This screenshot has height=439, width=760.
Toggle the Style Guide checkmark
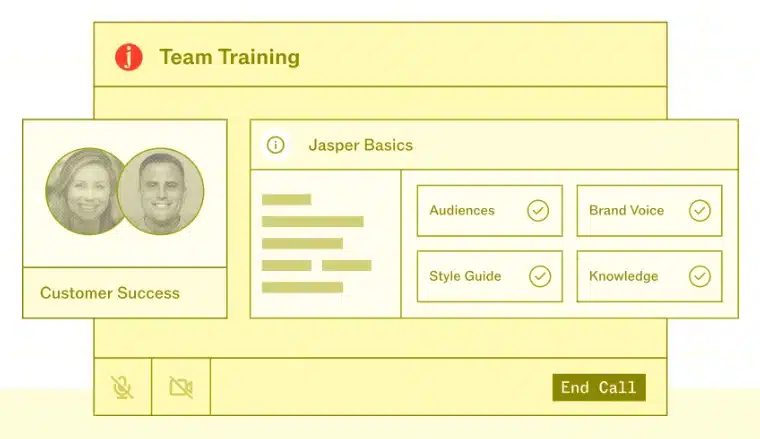coord(539,276)
